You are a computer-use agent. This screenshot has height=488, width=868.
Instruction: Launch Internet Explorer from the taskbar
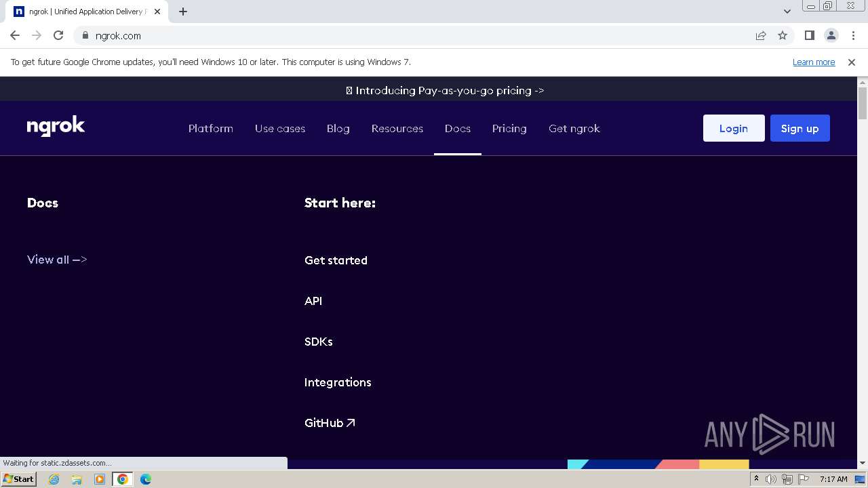(x=54, y=479)
